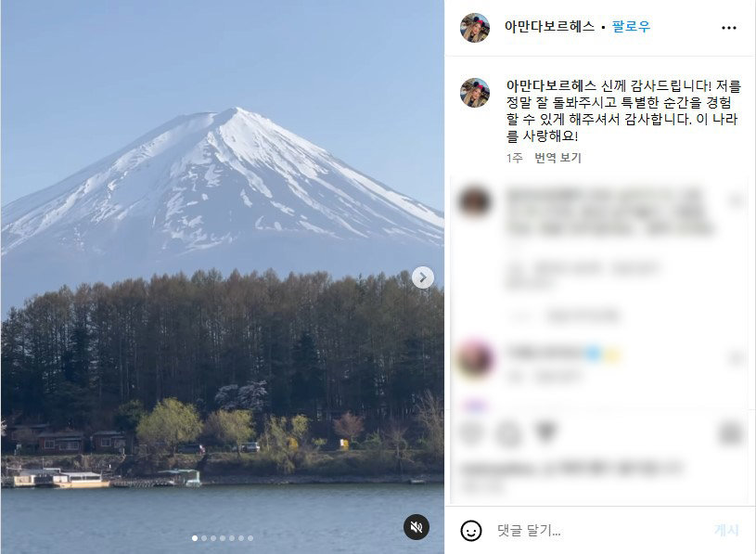Open 아만다보르헤스 username in the post header
The height and width of the screenshot is (554, 756).
point(549,27)
